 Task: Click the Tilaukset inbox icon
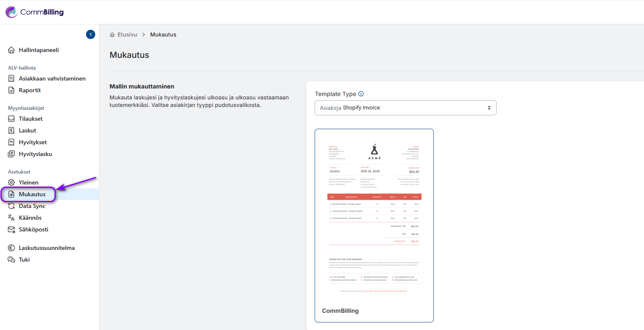pyautogui.click(x=11, y=119)
